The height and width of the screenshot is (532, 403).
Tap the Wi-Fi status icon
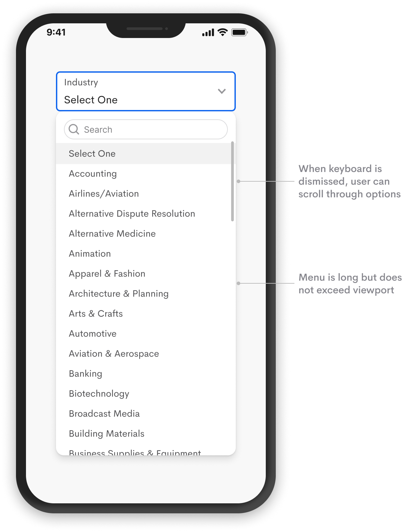pyautogui.click(x=222, y=32)
